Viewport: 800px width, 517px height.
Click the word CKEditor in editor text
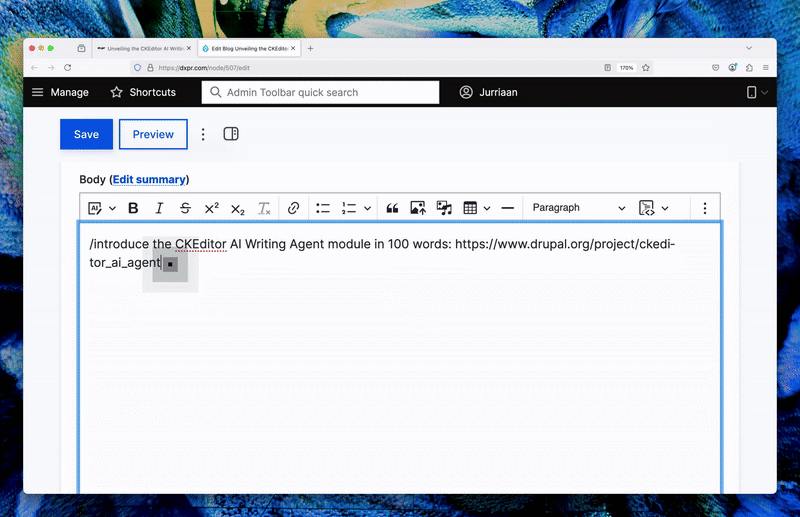tap(201, 244)
